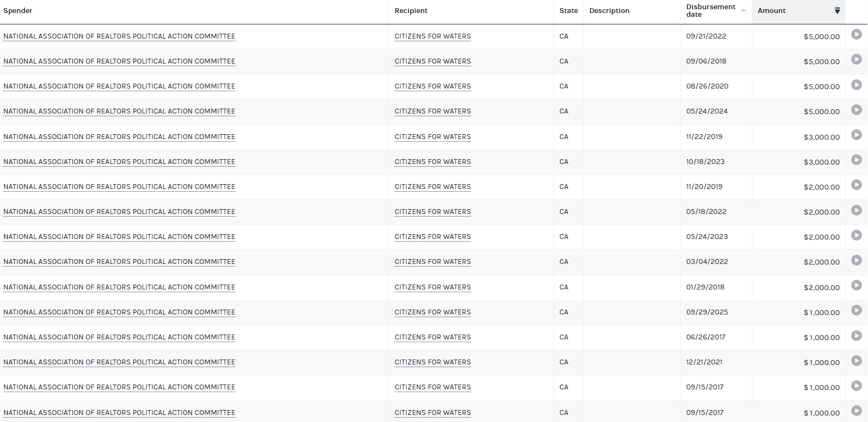Click the Spender column header
This screenshot has width=868, height=422.
[x=18, y=11]
